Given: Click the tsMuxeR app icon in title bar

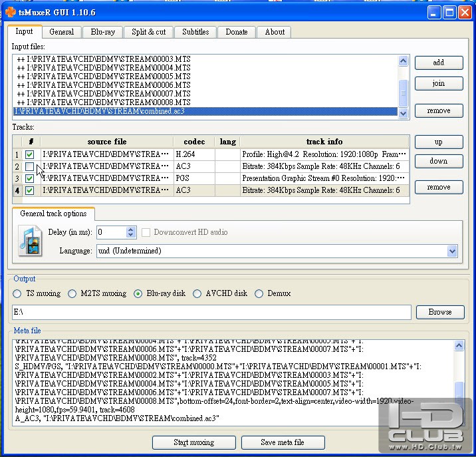Looking at the screenshot, I should click(x=11, y=12).
